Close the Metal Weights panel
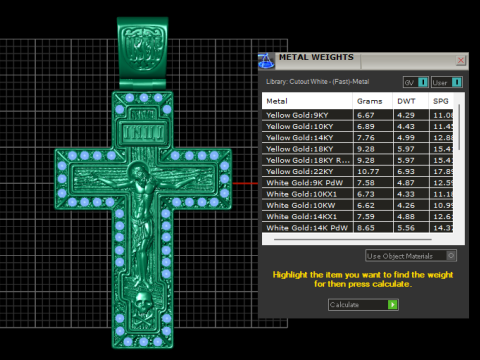The height and width of the screenshot is (360, 480). pos(461,60)
